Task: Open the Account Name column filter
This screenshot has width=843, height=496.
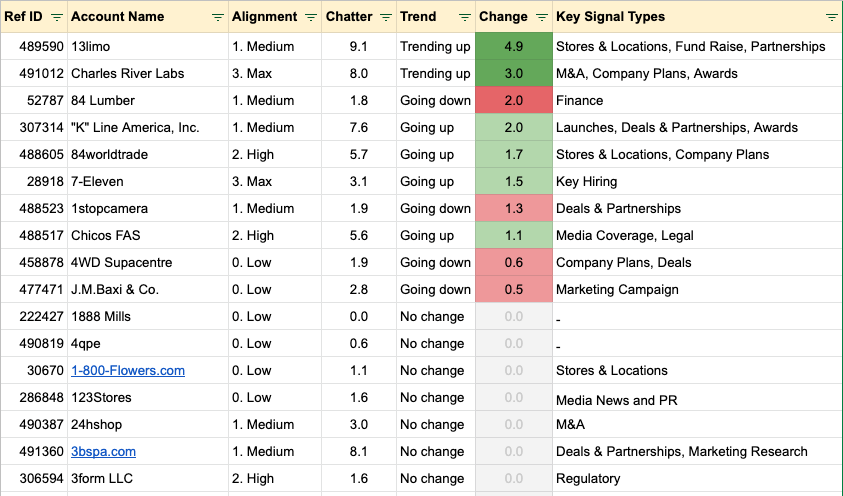Action: pos(218,17)
